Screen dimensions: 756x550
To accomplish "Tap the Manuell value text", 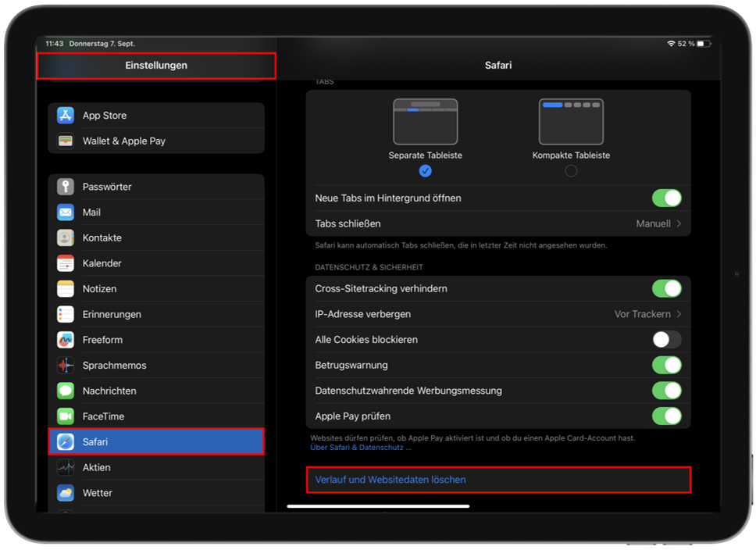I will (654, 224).
